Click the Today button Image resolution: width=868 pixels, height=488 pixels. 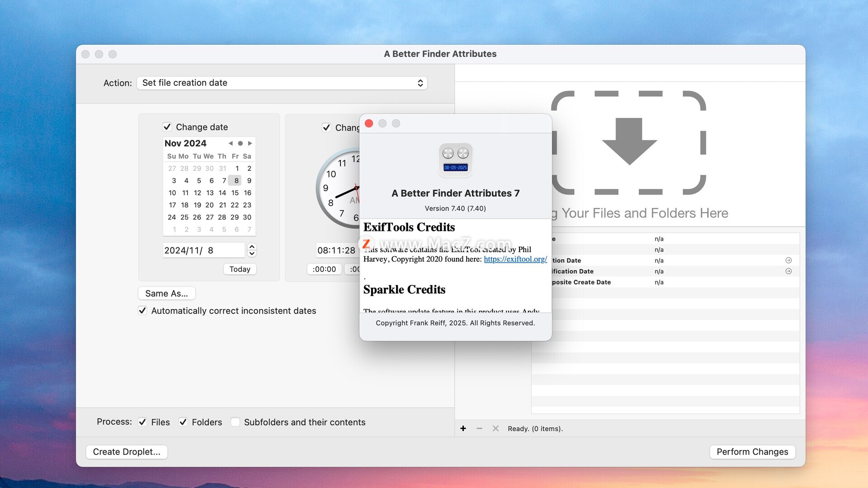[240, 269]
